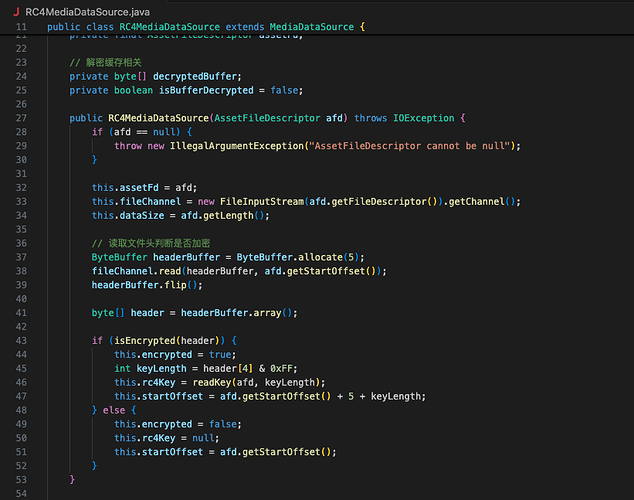Click line number 27 in the gutter

[21, 118]
